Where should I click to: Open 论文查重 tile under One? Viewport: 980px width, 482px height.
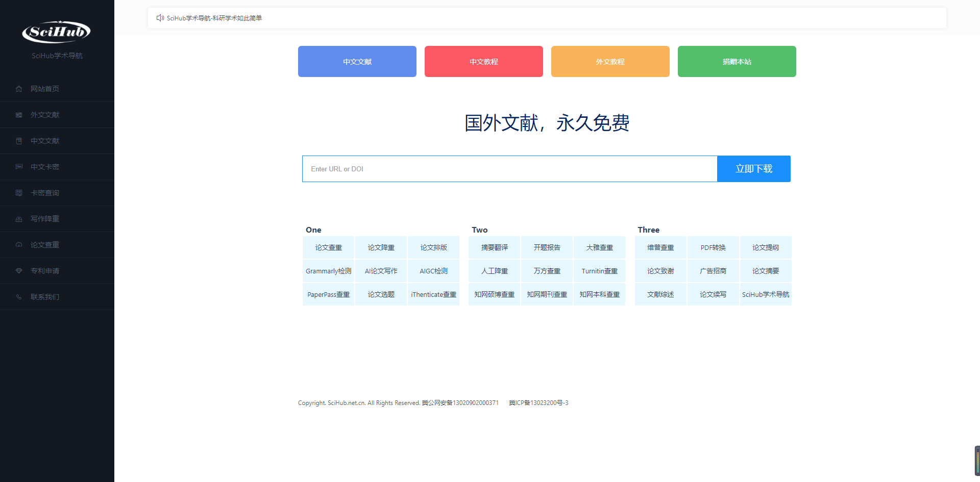pyautogui.click(x=329, y=247)
